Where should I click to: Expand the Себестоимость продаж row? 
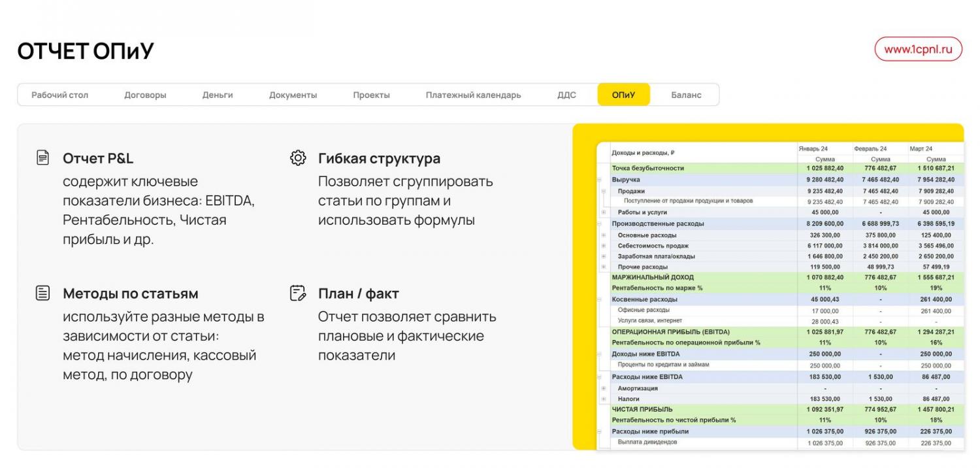pos(604,246)
